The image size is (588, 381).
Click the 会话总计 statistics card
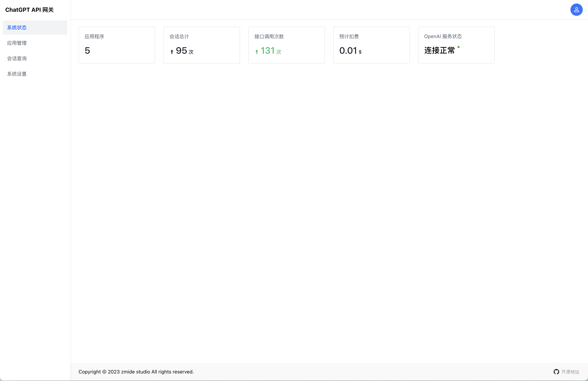coord(202,45)
